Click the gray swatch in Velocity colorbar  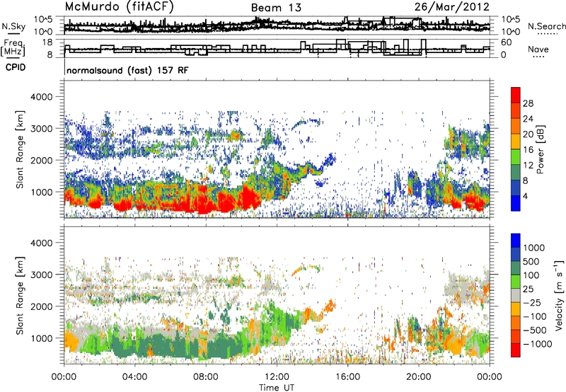[516, 295]
